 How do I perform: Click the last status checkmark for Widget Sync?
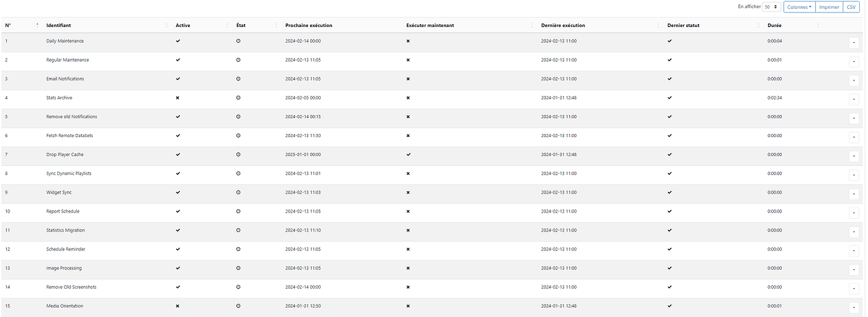click(x=669, y=192)
